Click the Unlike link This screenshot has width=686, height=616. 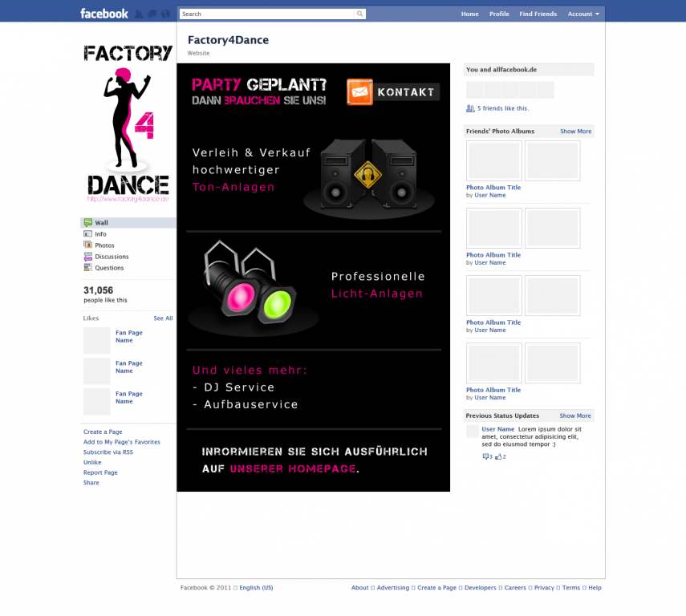(92, 463)
